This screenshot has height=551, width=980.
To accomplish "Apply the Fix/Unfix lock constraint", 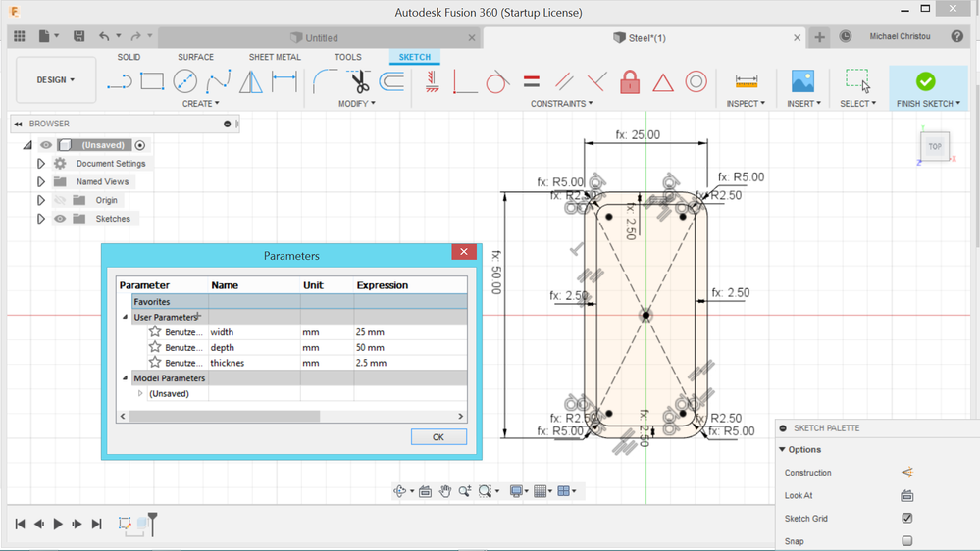I will coord(630,81).
